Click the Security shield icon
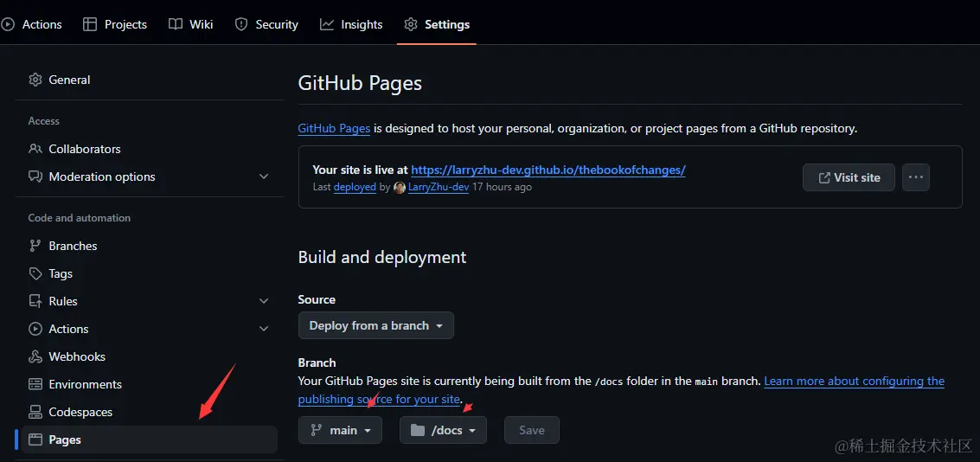The image size is (980, 462). point(241,24)
